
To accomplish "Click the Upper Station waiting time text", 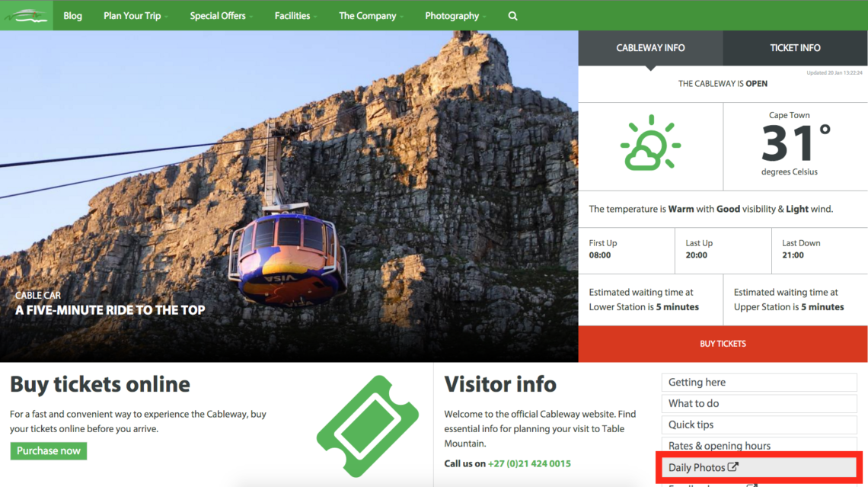I will tap(789, 300).
